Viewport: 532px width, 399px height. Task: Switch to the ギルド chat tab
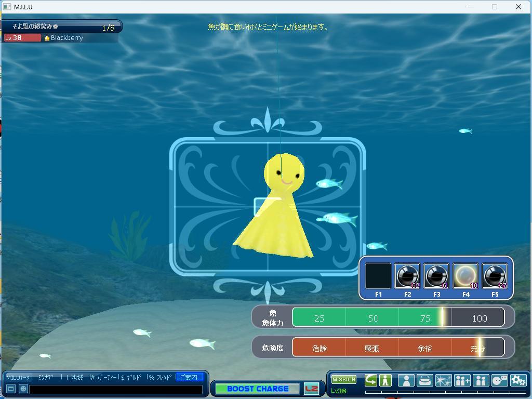point(131,377)
